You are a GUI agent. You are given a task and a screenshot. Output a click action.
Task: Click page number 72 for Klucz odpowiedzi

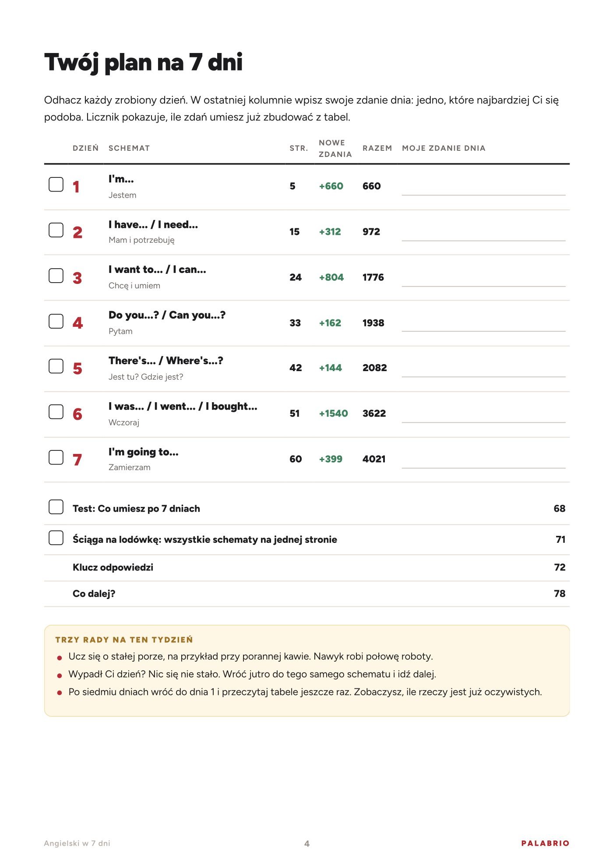coord(560,567)
